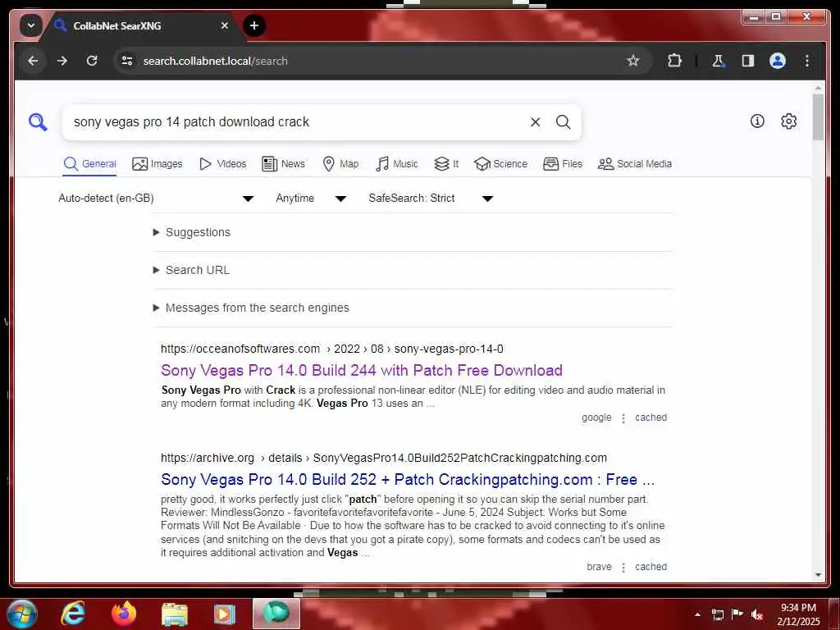The image size is (840, 630).
Task: View site information icon in address bar
Action: pos(127,61)
